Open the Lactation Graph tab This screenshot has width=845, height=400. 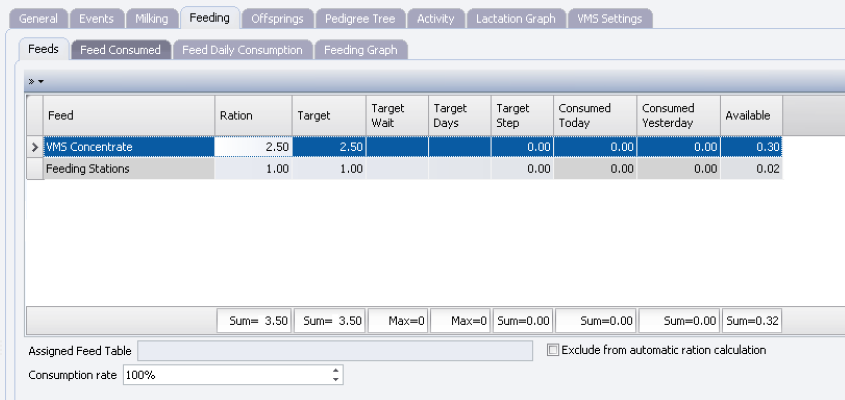click(515, 18)
